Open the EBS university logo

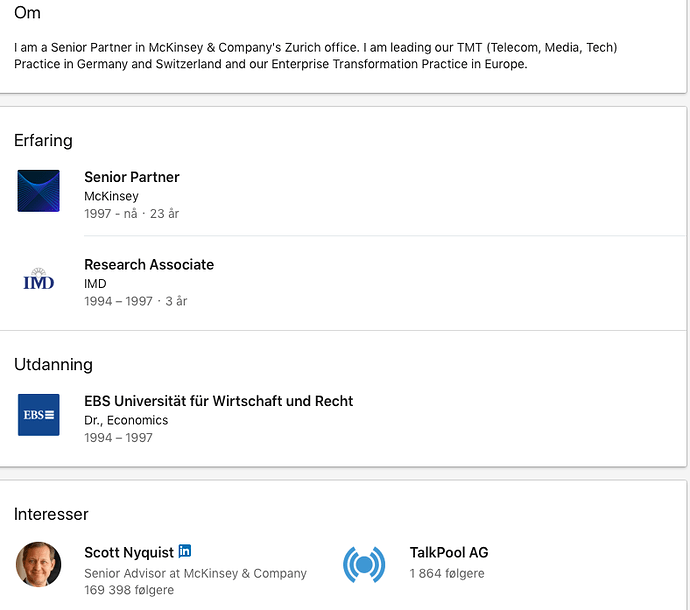pos(39,415)
